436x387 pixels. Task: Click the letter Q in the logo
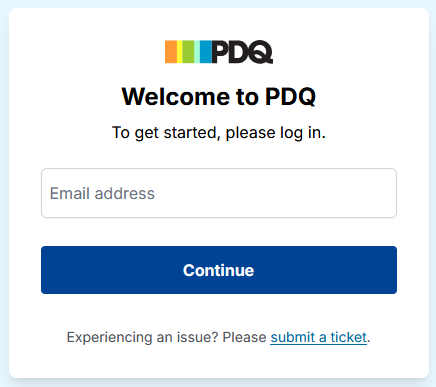261,52
